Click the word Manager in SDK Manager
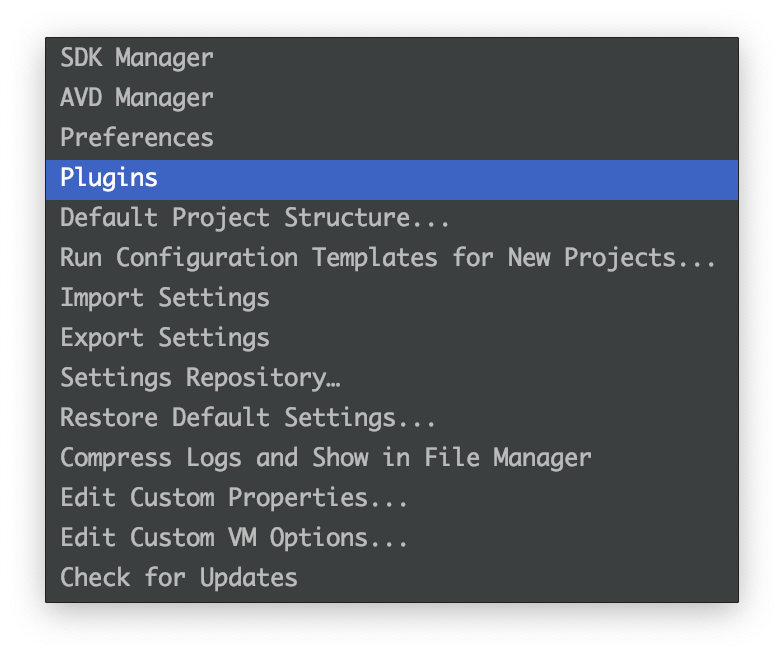Image resolution: width=784 pixels, height=656 pixels. pos(164,59)
